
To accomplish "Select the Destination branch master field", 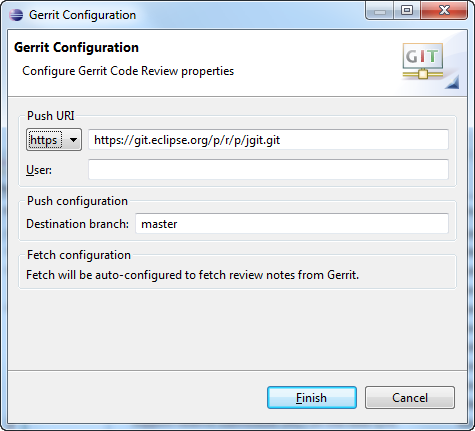I will tap(292, 224).
